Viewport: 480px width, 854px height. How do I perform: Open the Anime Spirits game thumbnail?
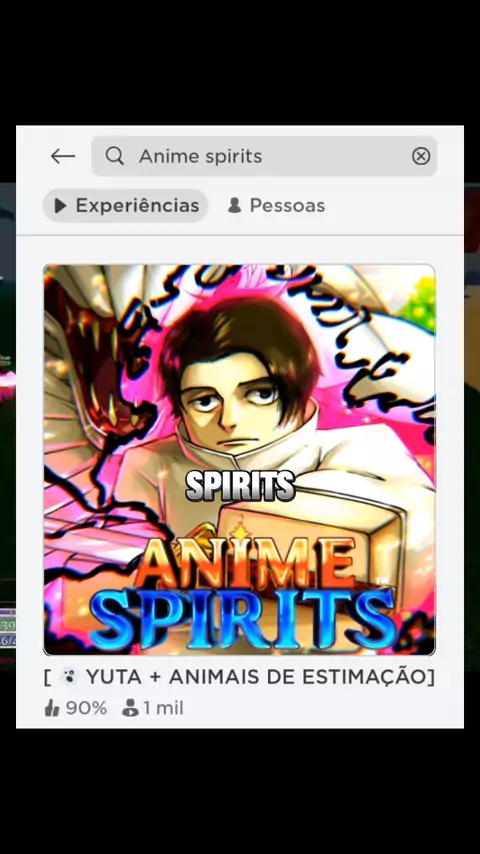239,460
